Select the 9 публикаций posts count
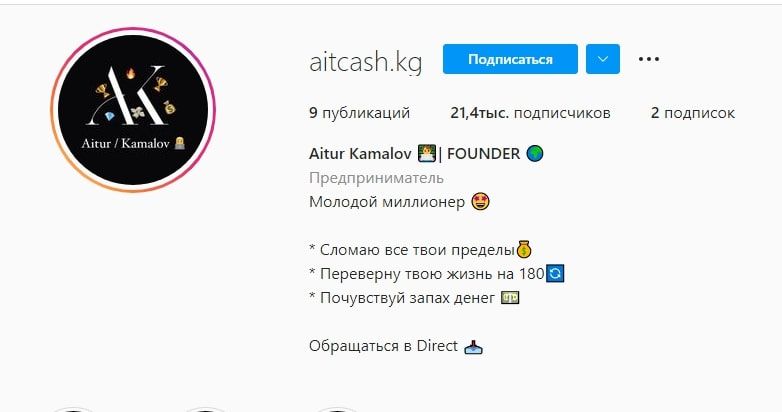The height and width of the screenshot is (412, 782). coord(359,113)
